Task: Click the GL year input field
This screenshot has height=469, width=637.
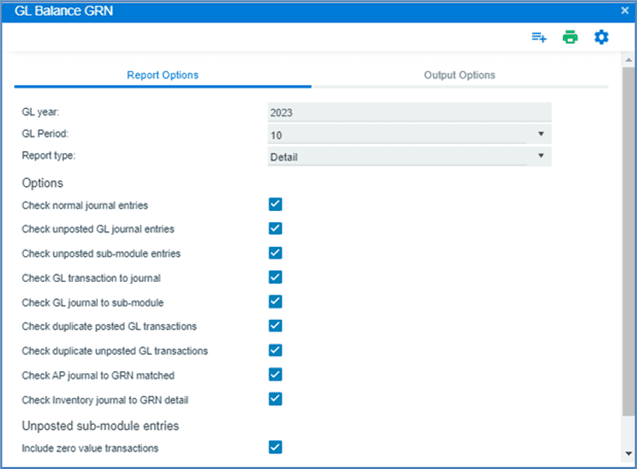Action: pos(409,113)
